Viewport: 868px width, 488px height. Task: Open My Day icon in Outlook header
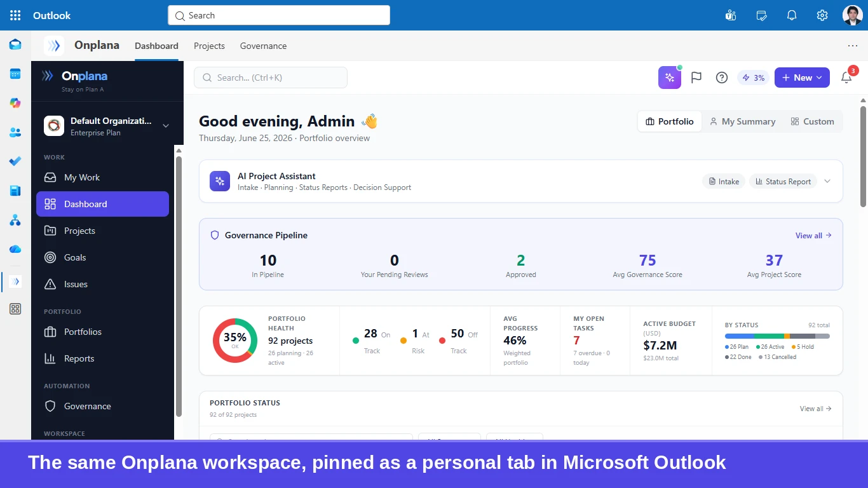click(761, 15)
